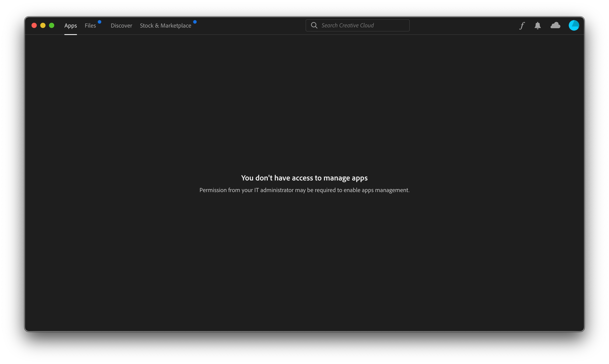The height and width of the screenshot is (364, 609).
Task: Close window with red button
Action: (x=34, y=26)
